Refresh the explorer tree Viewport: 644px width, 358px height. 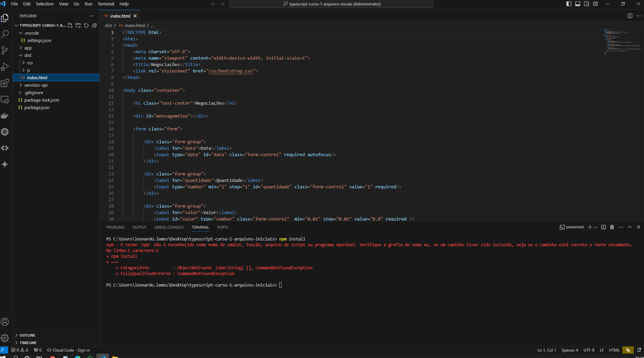[86, 25]
